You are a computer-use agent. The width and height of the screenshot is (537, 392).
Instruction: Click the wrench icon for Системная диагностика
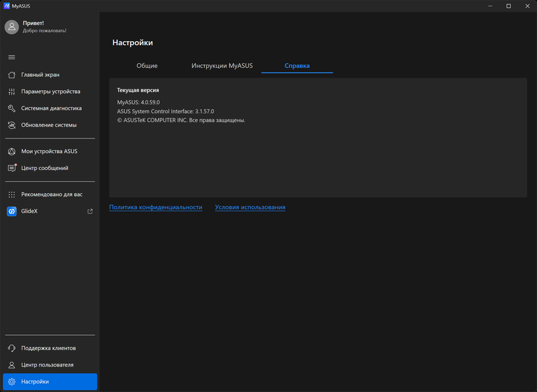[12, 108]
